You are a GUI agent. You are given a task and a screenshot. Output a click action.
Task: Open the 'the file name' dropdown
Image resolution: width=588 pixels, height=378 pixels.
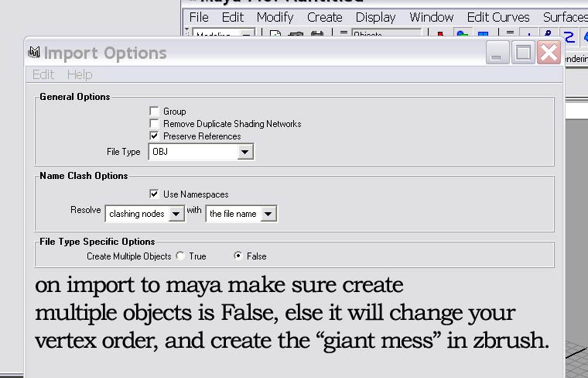pyautogui.click(x=241, y=214)
